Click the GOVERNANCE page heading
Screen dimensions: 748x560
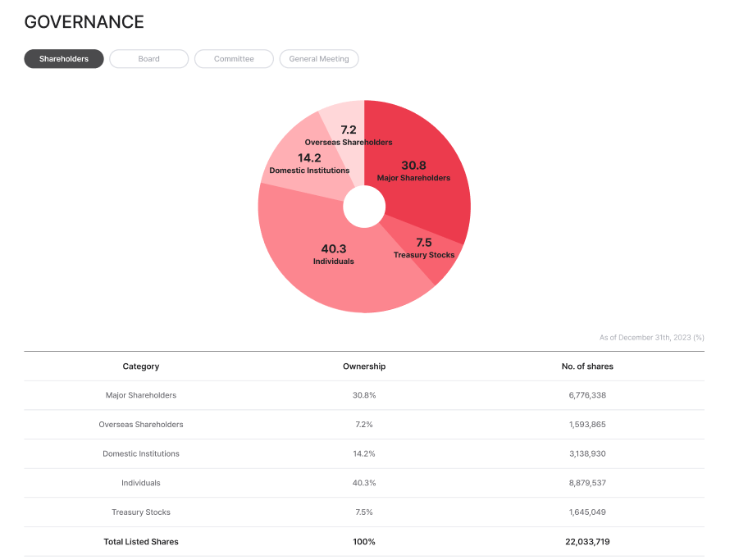tap(84, 22)
